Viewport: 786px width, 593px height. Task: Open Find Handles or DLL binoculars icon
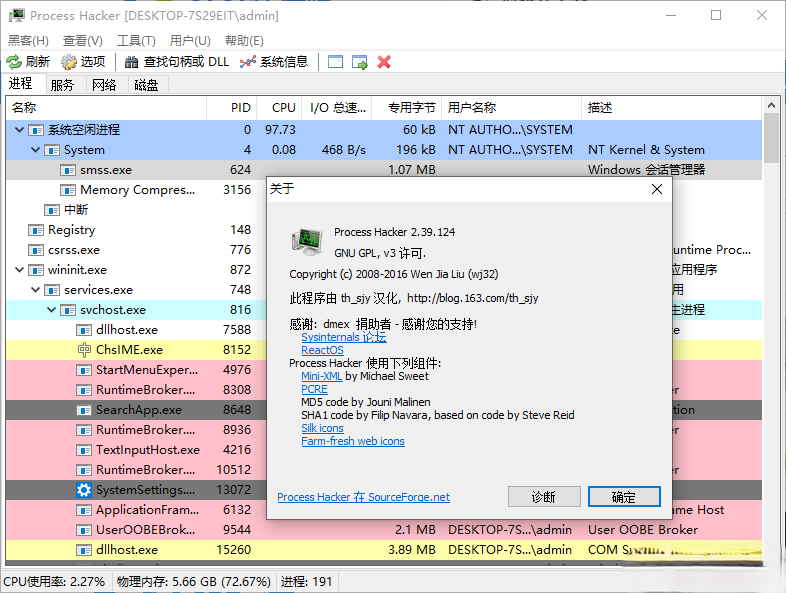click(131, 62)
